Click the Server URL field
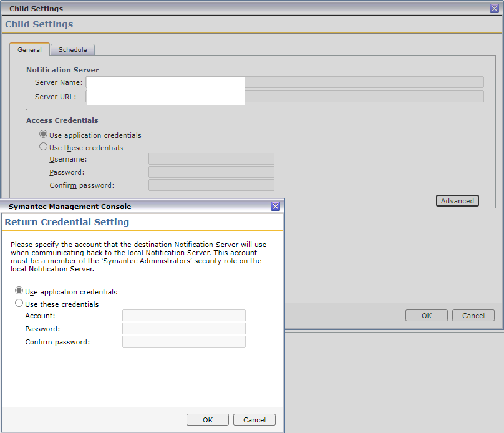The image size is (504, 433). [285, 97]
